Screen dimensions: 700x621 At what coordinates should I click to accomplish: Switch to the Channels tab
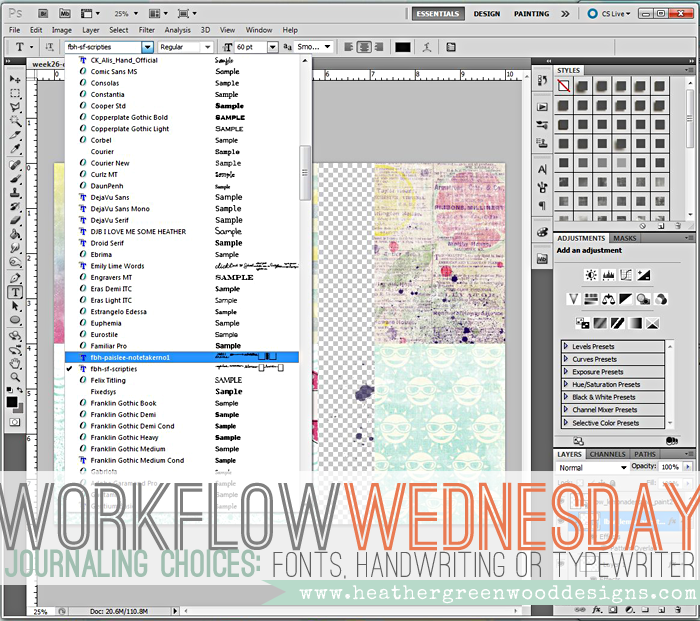607,454
